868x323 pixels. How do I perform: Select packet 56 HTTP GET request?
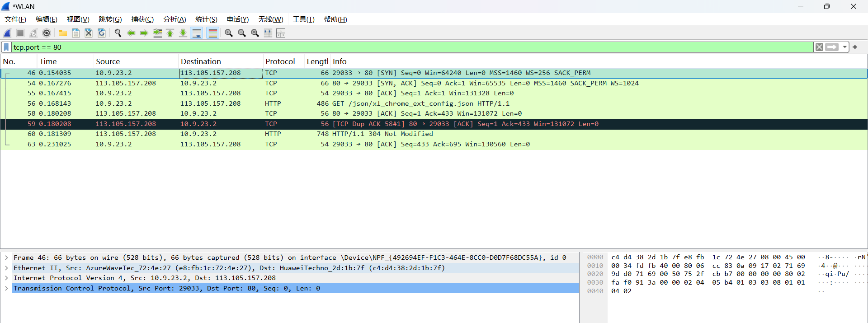tap(434, 103)
